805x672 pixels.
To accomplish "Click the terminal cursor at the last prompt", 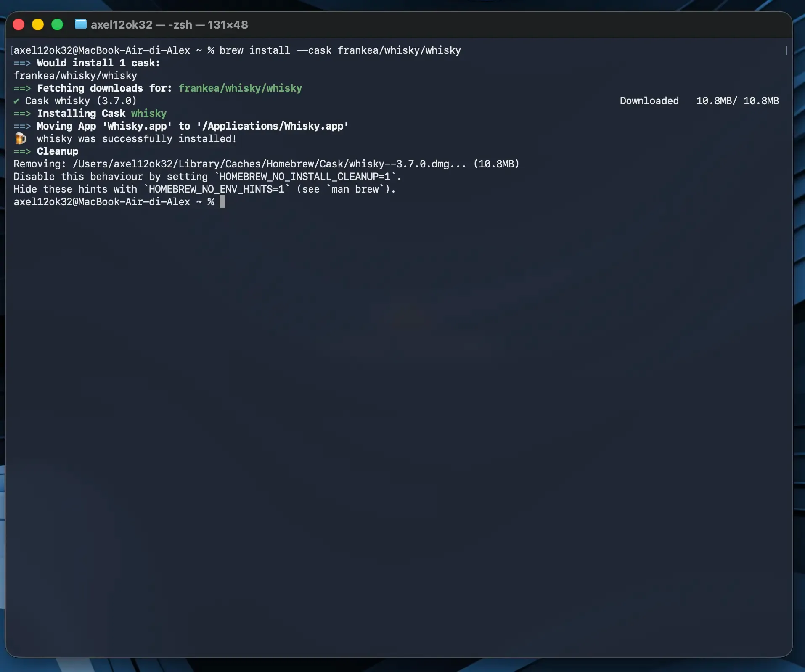I will coord(222,202).
